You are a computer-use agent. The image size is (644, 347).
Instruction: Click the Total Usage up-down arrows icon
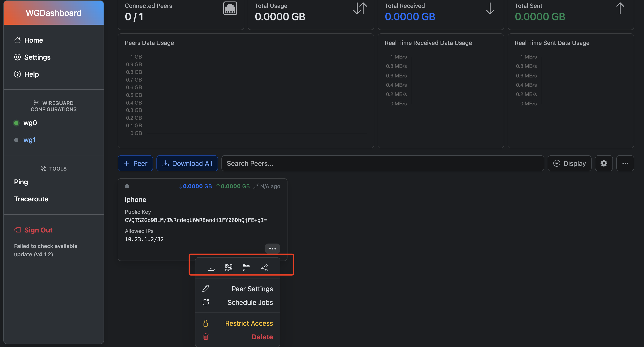[360, 9]
